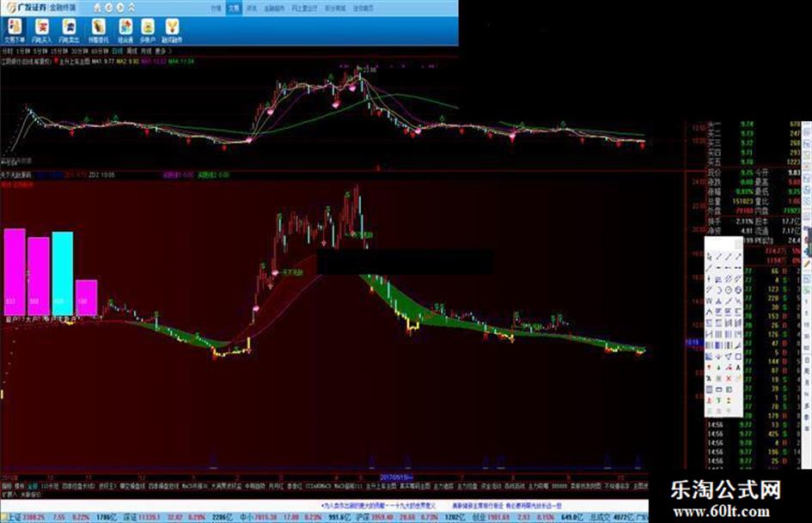
Task: Select the 模板 template tab at bottom
Action: pyautogui.click(x=20, y=487)
